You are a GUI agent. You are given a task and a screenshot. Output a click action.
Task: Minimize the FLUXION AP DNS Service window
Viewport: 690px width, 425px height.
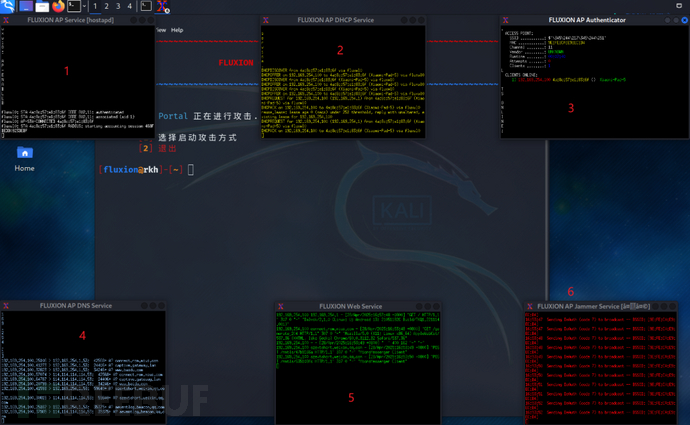click(x=144, y=306)
